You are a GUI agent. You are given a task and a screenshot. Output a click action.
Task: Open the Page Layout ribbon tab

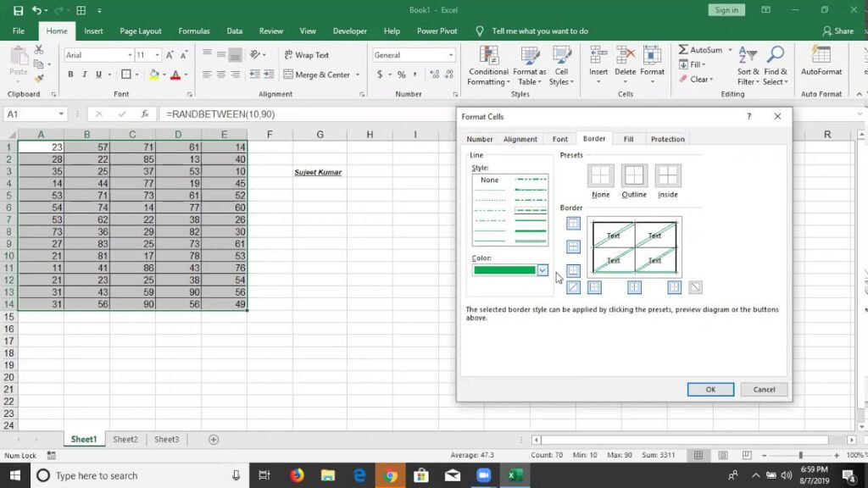pyautogui.click(x=141, y=31)
